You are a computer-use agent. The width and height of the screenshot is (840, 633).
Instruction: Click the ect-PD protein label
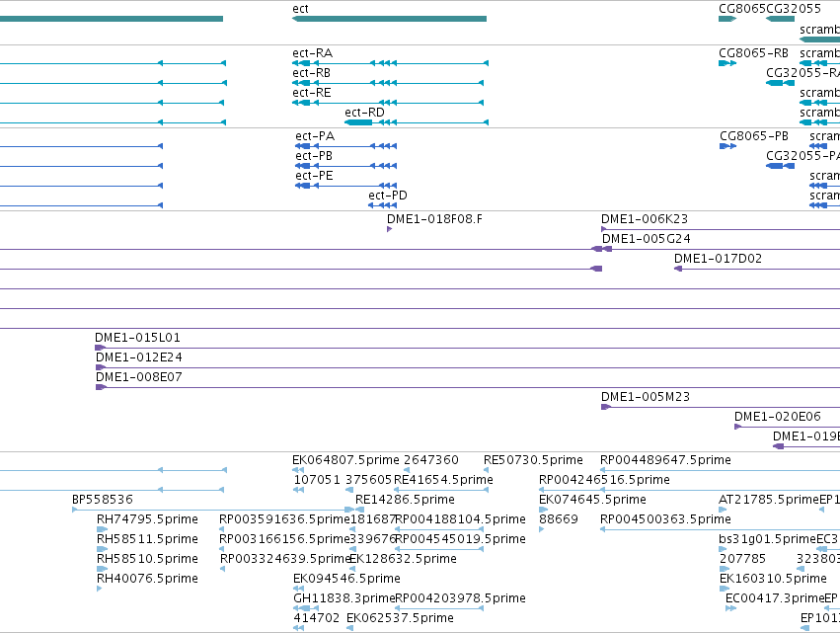388,196
